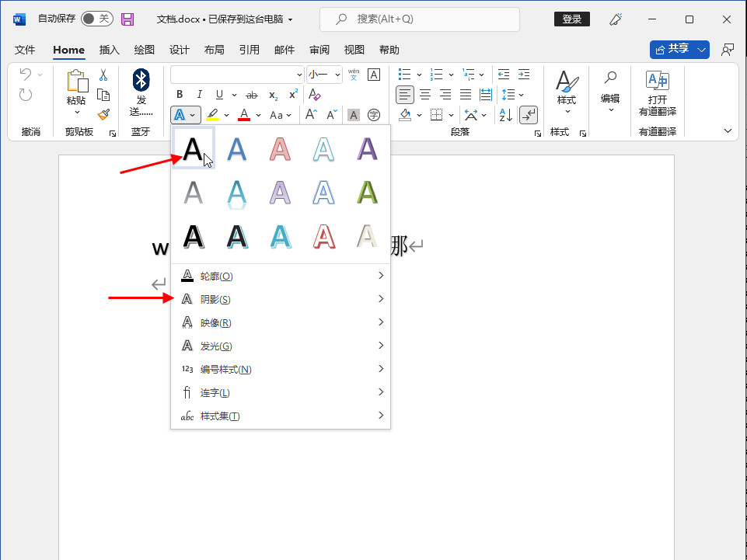Click the Superscript icon
Screen dimensions: 747x560
click(x=294, y=94)
